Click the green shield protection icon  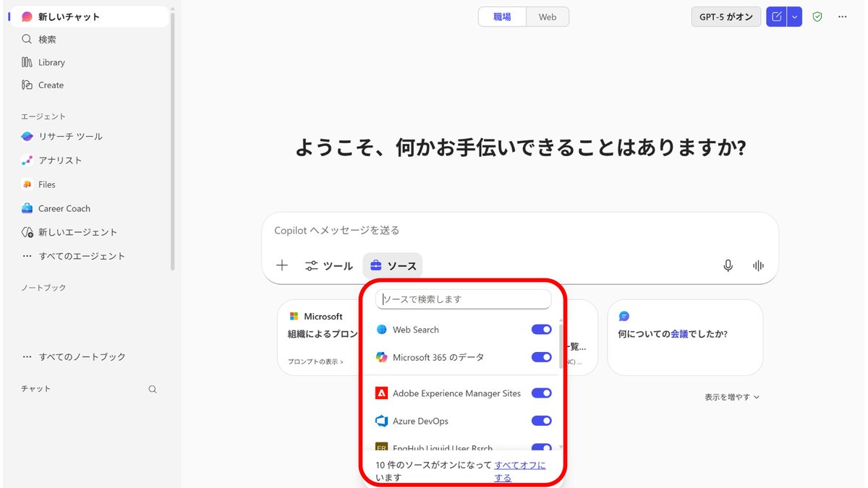(x=817, y=17)
